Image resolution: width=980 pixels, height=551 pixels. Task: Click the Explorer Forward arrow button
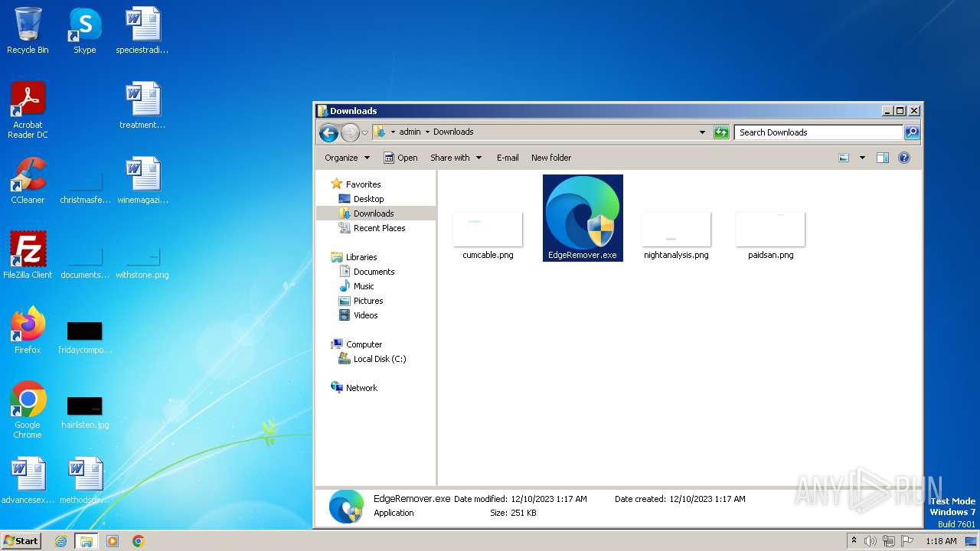[350, 132]
